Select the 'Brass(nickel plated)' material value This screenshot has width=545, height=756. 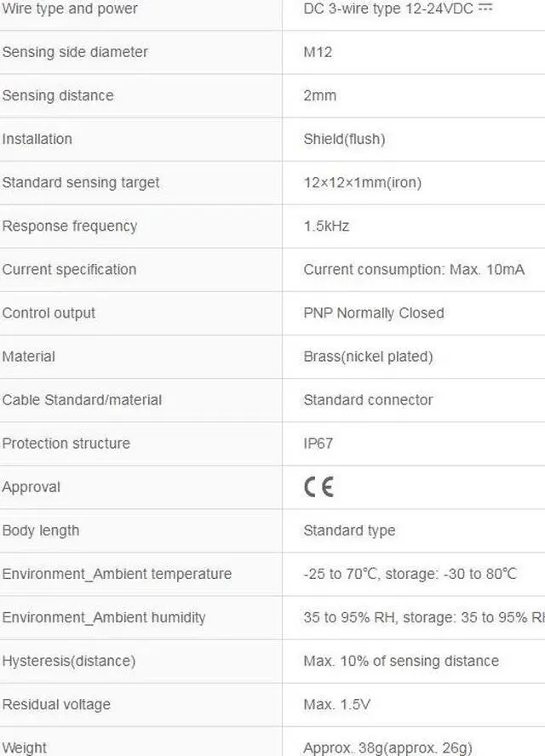(x=368, y=356)
